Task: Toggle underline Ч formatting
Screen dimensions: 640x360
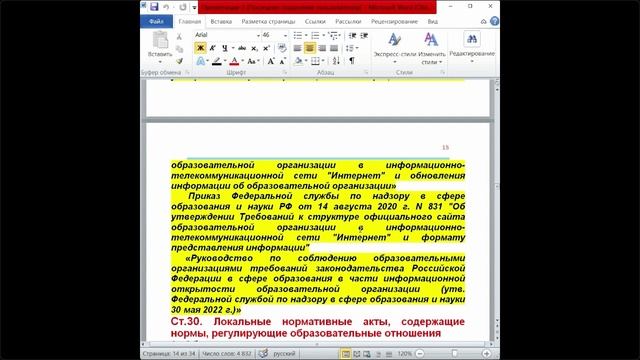Action: point(224,48)
